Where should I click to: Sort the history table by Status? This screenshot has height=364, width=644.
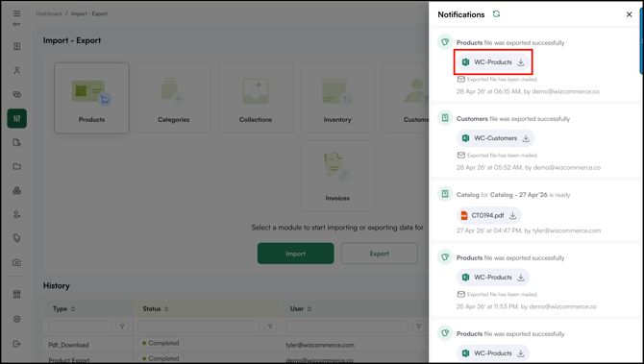166,309
